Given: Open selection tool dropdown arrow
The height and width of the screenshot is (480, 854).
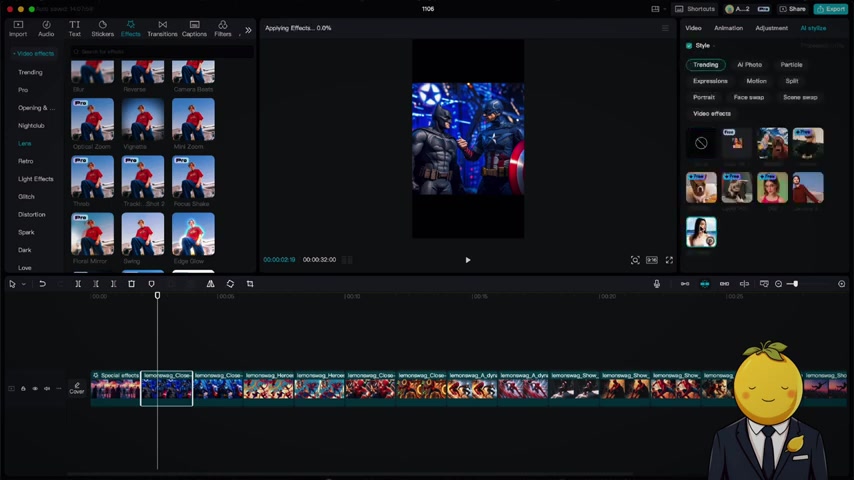Looking at the screenshot, I should pyautogui.click(x=23, y=284).
